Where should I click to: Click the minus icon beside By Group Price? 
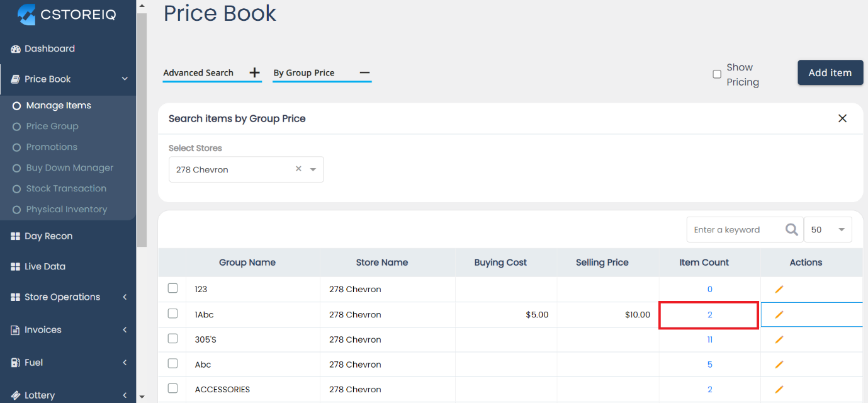coord(364,73)
